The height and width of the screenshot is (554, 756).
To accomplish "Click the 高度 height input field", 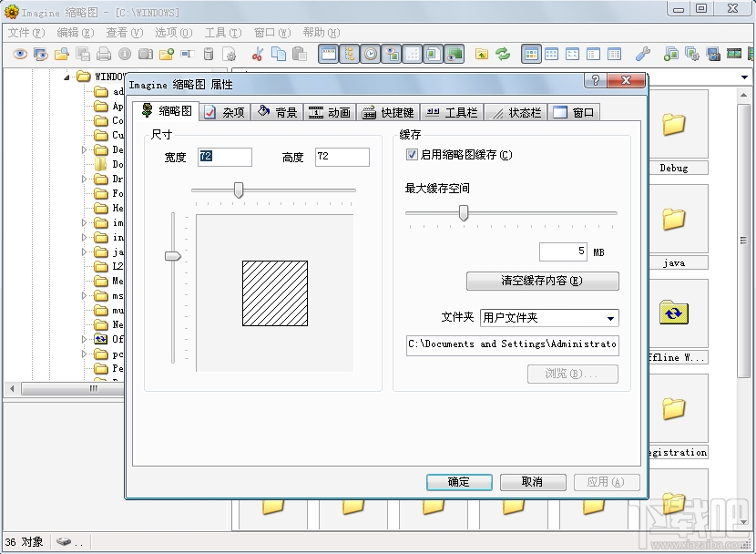I will pos(342,157).
